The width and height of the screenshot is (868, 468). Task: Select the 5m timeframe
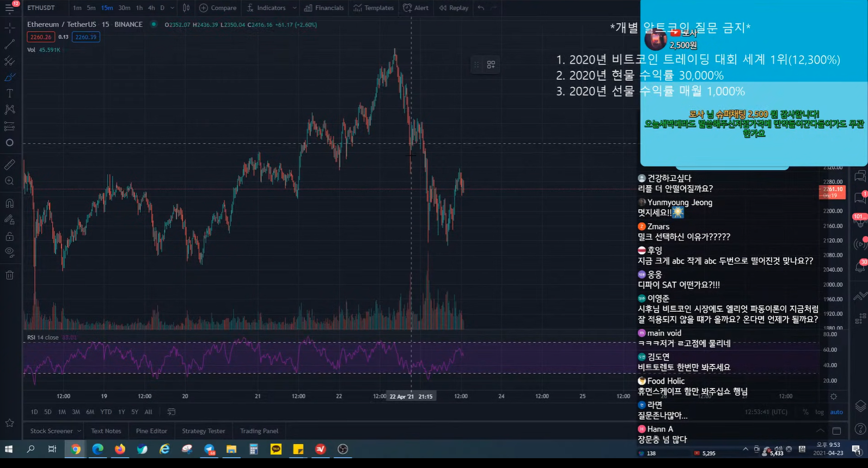91,8
